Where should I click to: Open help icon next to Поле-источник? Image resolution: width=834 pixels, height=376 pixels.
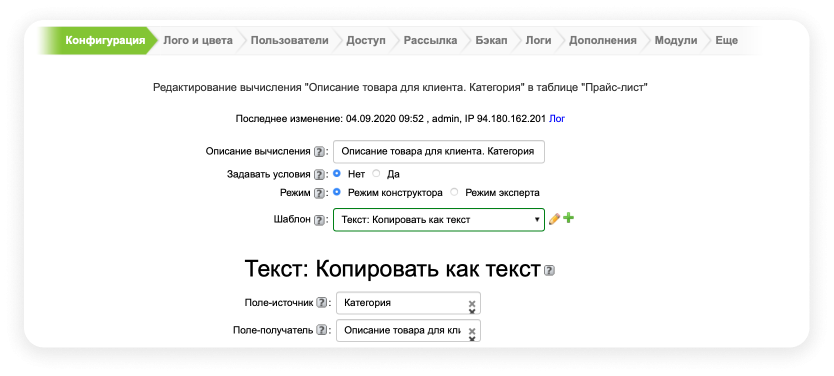click(321, 303)
